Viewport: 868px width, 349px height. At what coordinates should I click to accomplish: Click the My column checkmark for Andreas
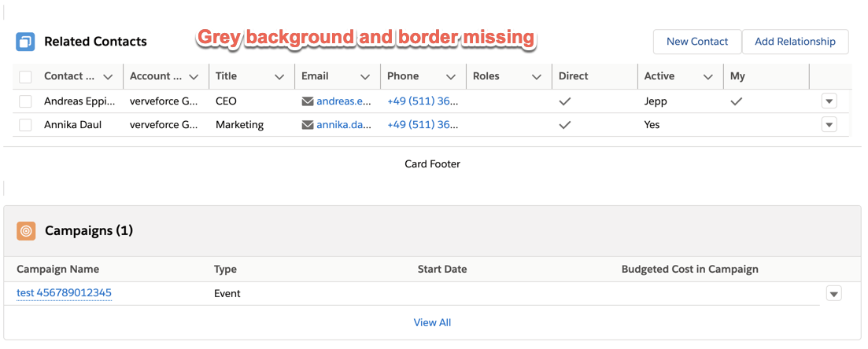[x=737, y=101]
